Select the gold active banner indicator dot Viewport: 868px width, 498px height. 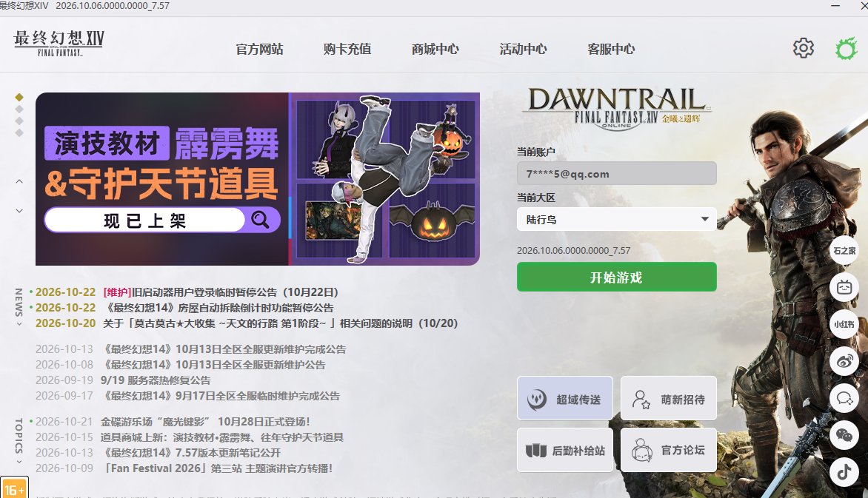pyautogui.click(x=19, y=98)
